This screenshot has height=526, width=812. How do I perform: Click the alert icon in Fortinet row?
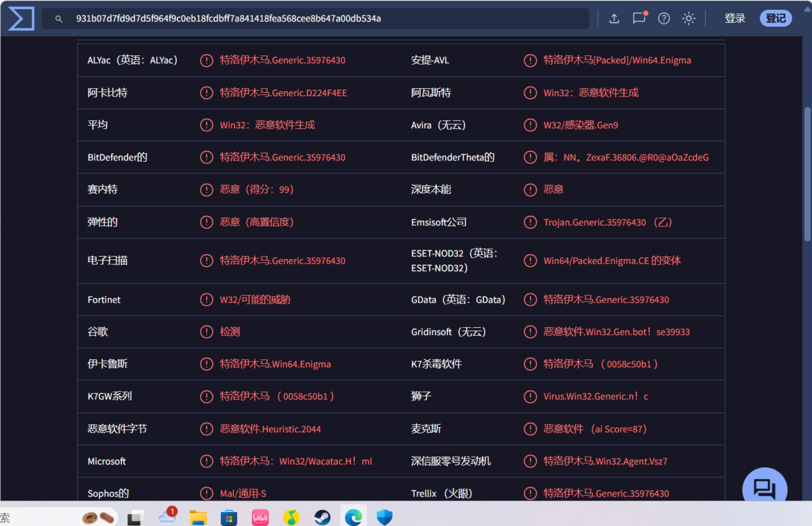coord(207,299)
